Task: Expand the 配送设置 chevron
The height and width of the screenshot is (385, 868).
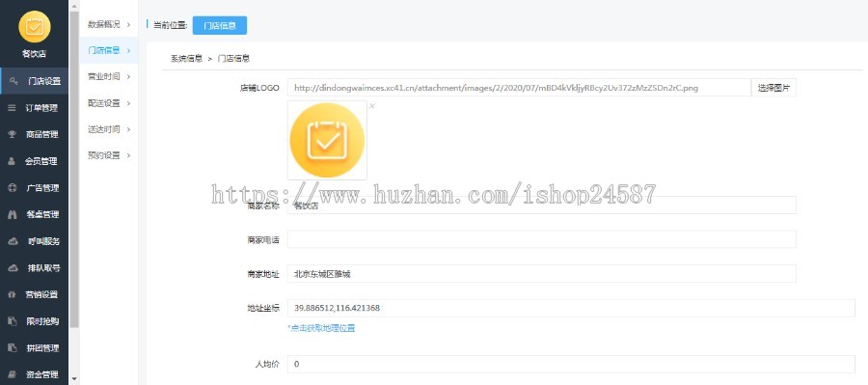Action: tap(128, 103)
